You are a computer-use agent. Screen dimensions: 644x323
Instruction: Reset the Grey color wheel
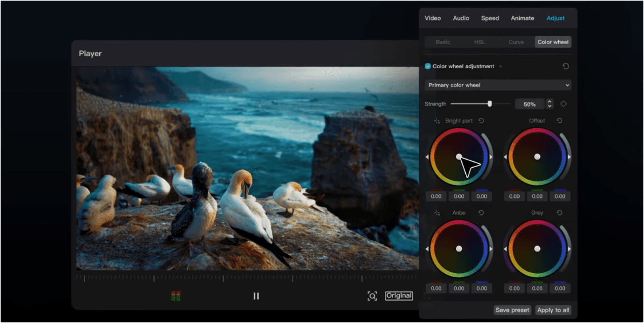coord(559,212)
